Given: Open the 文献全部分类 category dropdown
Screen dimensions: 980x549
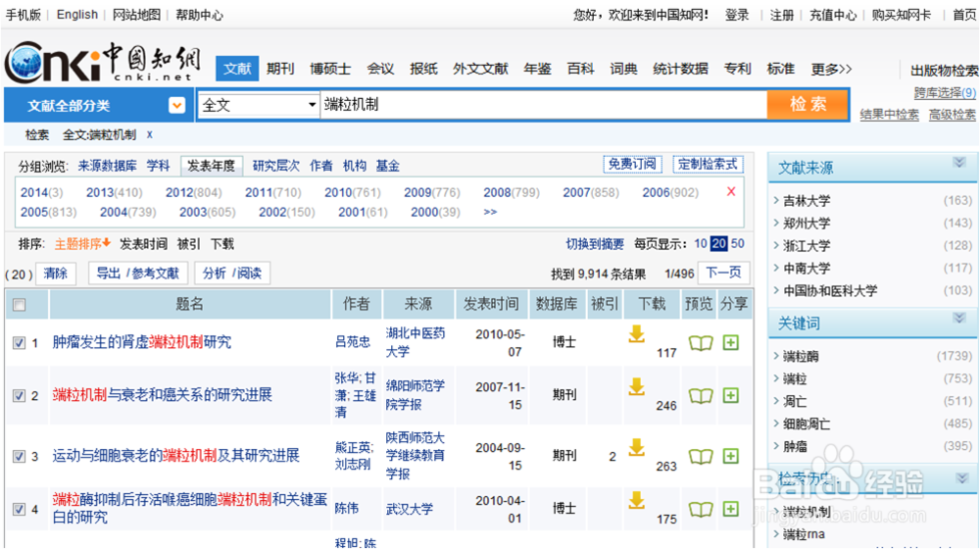Looking at the screenshot, I should (x=176, y=105).
